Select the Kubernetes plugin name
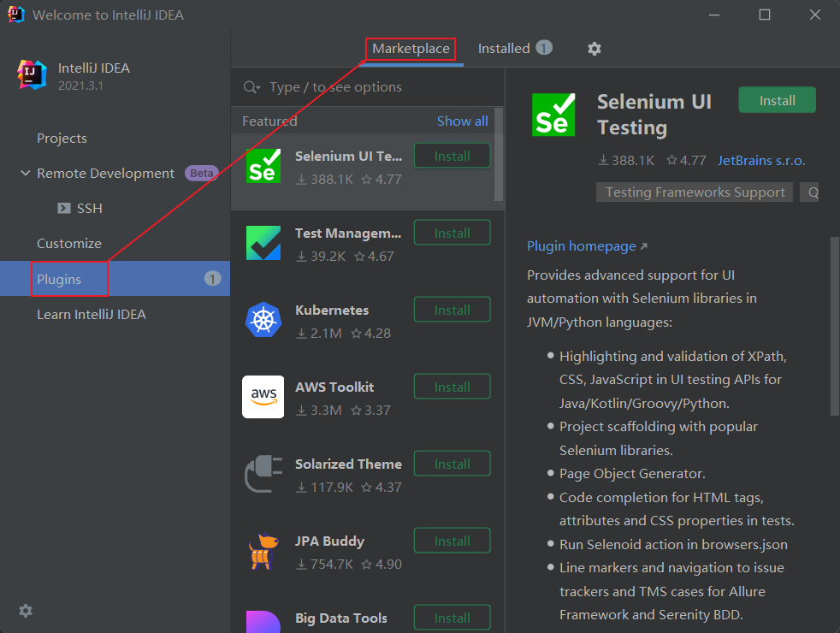The image size is (840, 633). 332,310
